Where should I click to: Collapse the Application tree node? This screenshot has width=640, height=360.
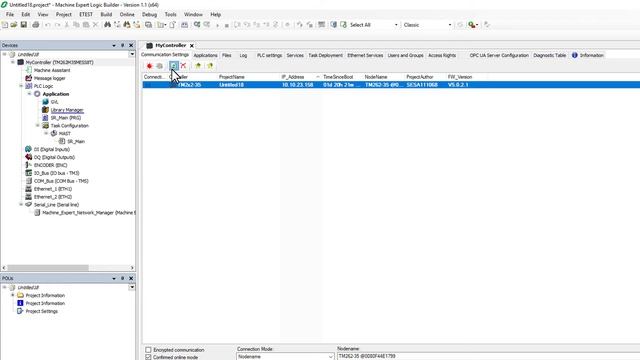point(29,94)
